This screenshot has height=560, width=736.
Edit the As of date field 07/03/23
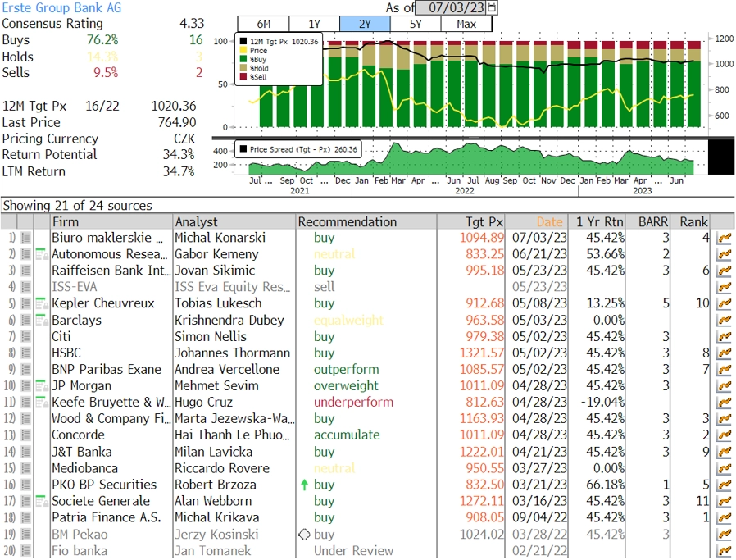pos(451,7)
